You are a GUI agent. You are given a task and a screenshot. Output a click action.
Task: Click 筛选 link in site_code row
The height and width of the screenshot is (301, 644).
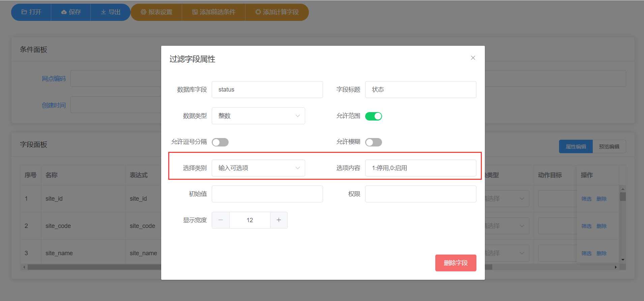586,226
